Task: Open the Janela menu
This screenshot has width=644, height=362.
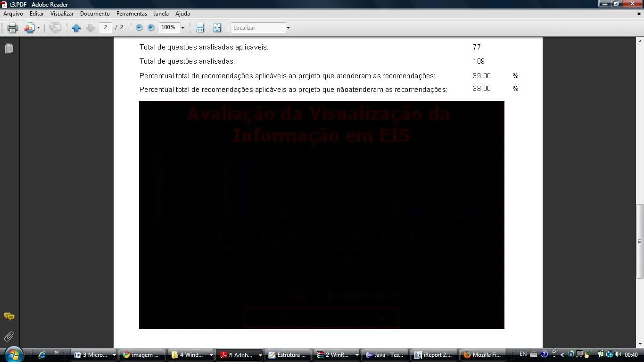Action: pyautogui.click(x=161, y=14)
